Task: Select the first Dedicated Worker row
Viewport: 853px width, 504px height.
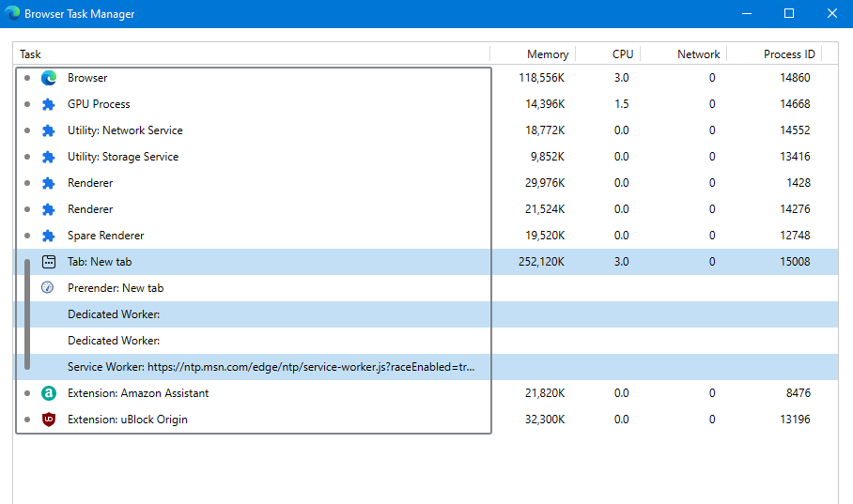Action: (x=426, y=314)
